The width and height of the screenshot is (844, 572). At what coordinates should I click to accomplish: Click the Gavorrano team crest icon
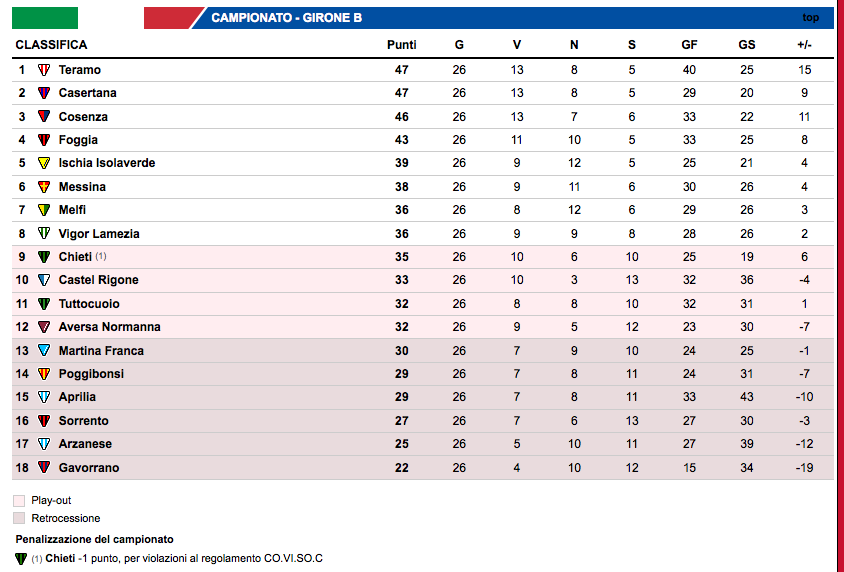(x=44, y=468)
